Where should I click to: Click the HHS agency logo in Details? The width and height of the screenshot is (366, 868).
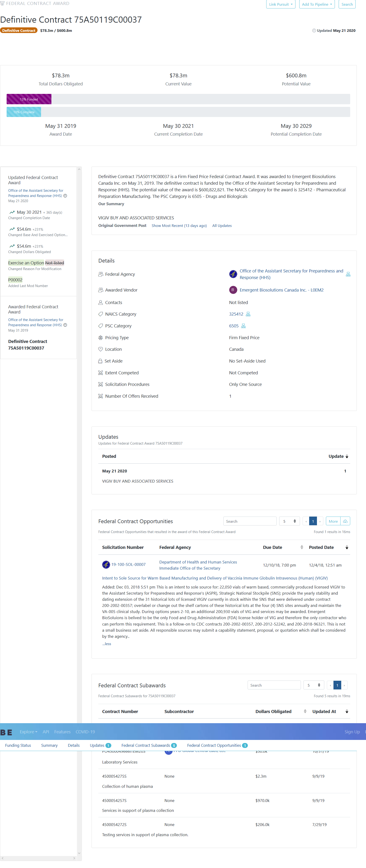(x=233, y=274)
